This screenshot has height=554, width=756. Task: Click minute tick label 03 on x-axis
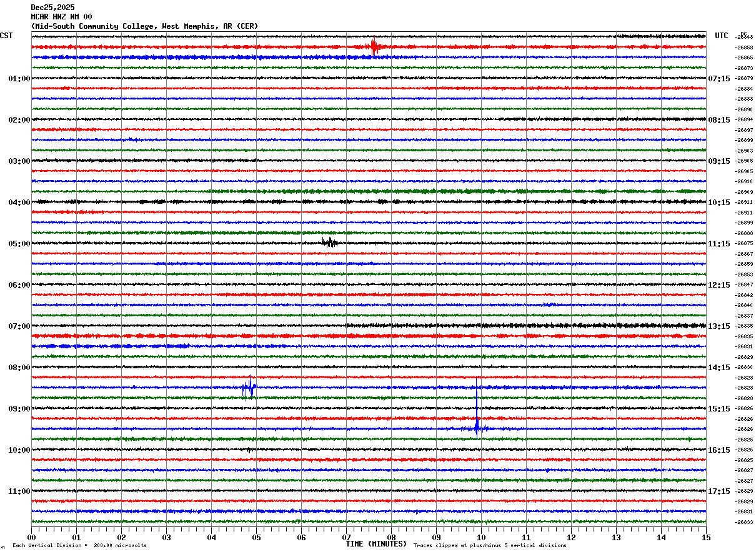166,537
